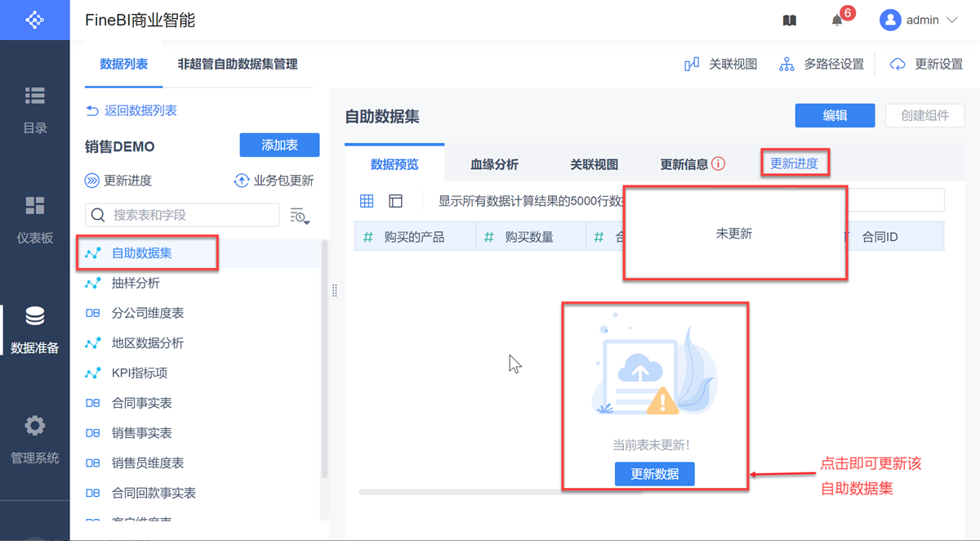Open the list sort/filter dropdown icon

click(300, 216)
